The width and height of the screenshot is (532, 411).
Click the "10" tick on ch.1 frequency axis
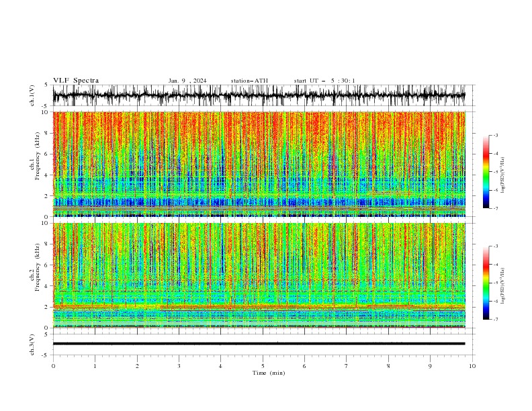tap(46, 112)
